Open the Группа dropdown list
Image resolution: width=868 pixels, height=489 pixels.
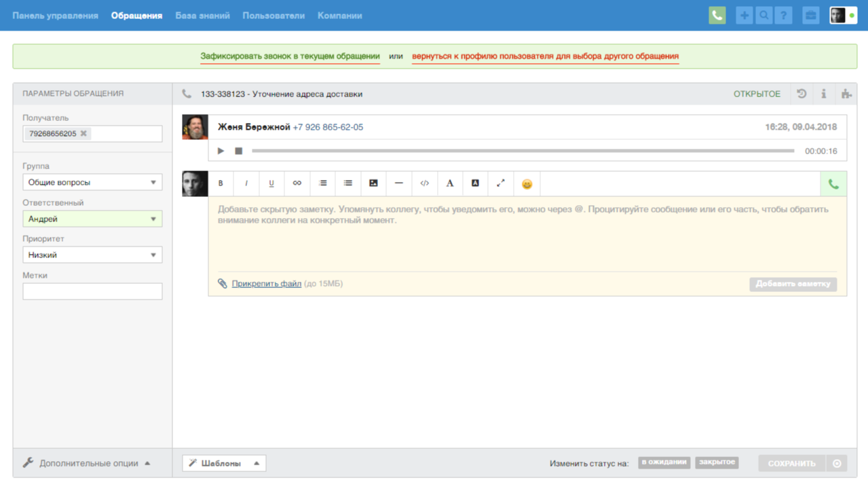pyautogui.click(x=92, y=181)
